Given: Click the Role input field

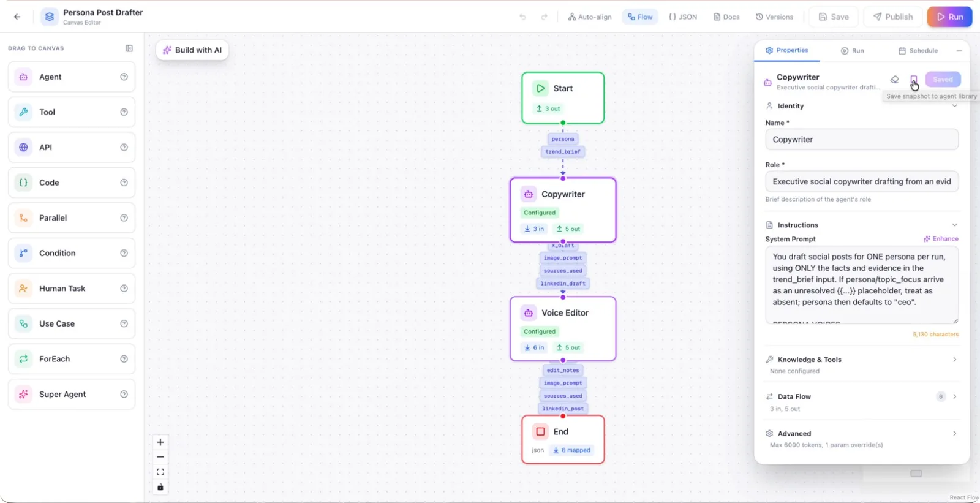Looking at the screenshot, I should [x=862, y=182].
